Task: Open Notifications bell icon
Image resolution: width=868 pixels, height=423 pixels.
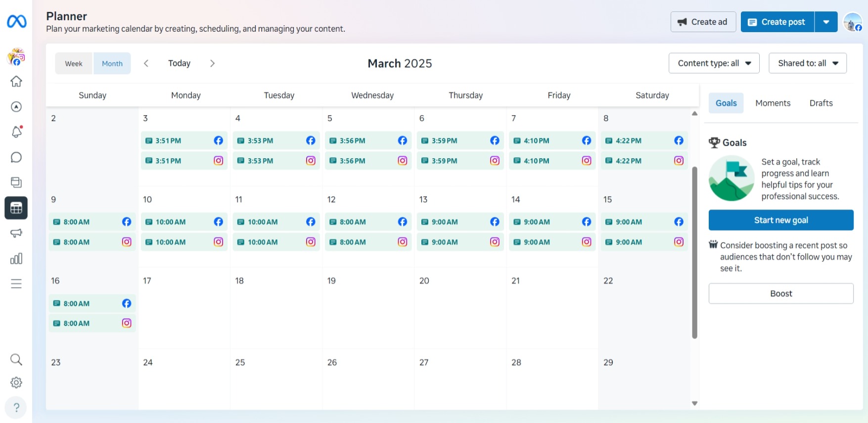Action: click(x=16, y=132)
